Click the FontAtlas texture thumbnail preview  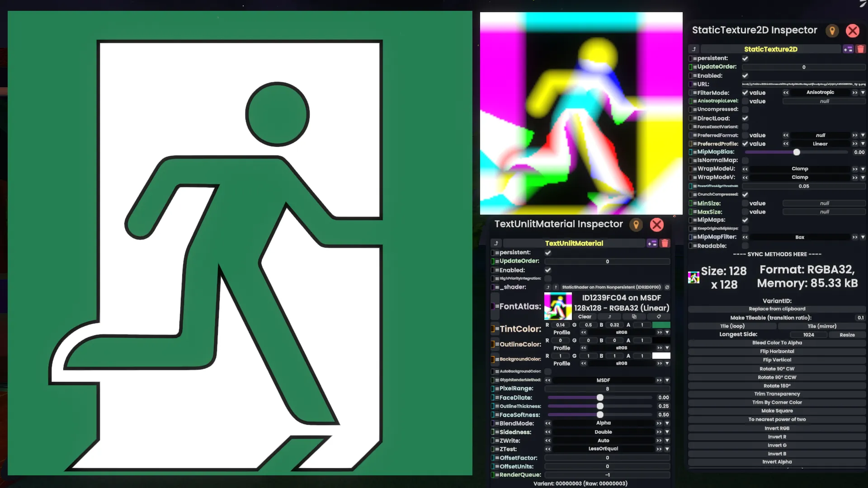click(x=558, y=306)
